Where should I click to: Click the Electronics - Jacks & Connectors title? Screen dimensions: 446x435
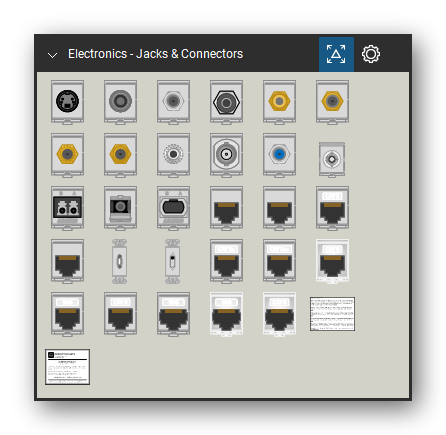tap(155, 54)
